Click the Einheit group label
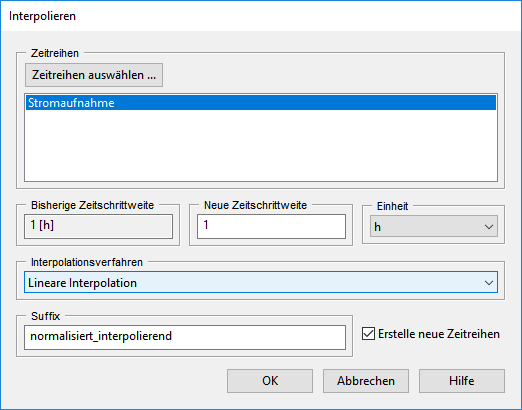This screenshot has width=522, height=410. point(392,206)
